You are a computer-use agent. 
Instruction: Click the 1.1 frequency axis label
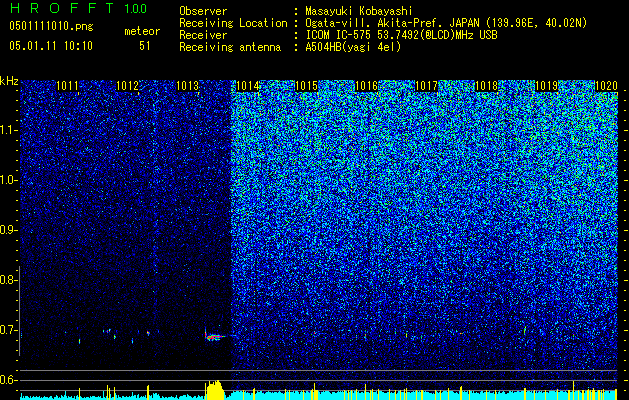(x=8, y=130)
